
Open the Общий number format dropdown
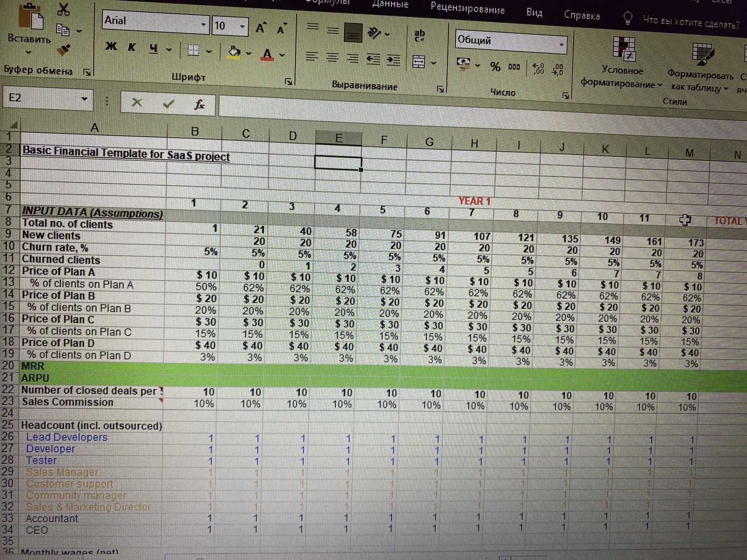pos(562,45)
